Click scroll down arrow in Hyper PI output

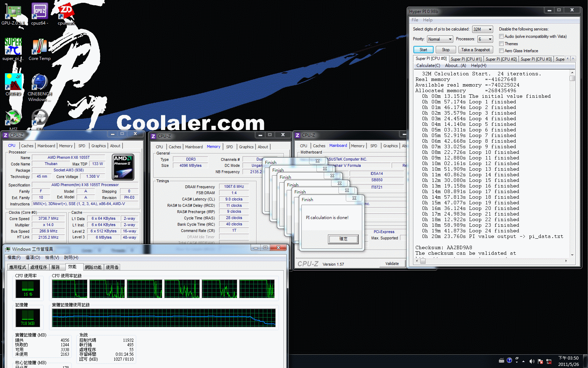point(572,255)
